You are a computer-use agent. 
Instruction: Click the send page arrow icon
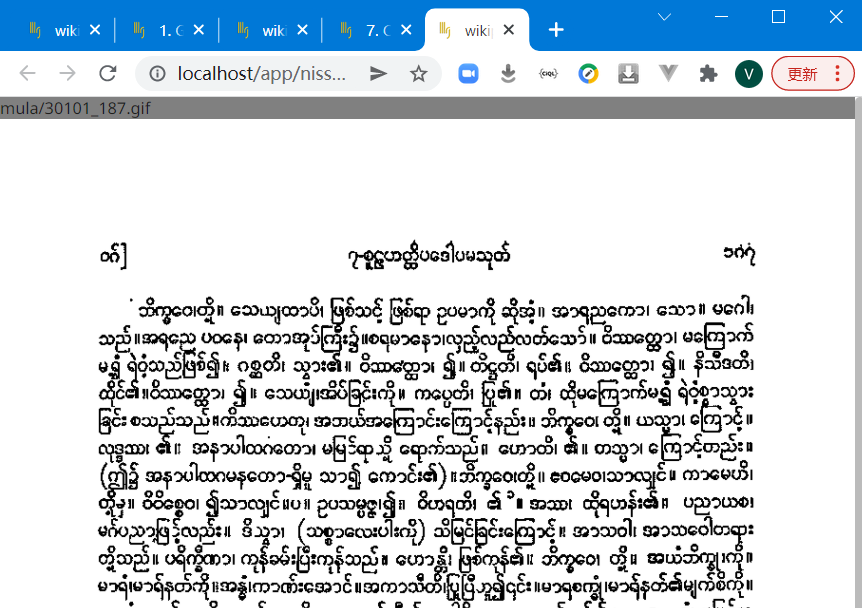[x=378, y=74]
